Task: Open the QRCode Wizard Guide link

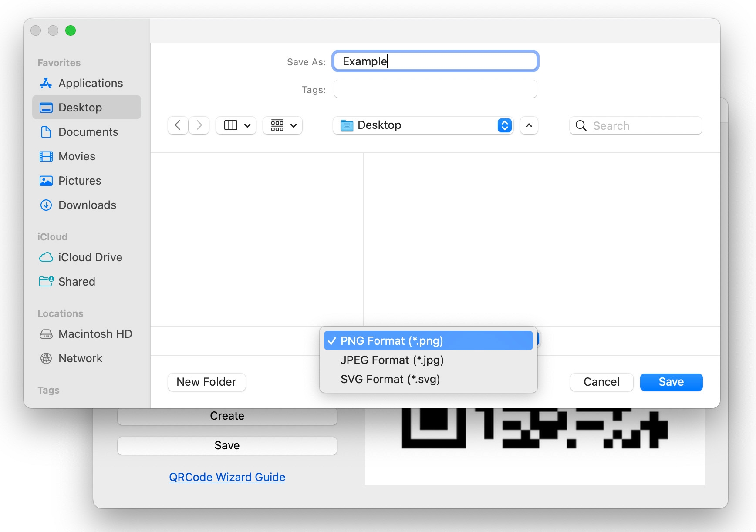Action: click(227, 477)
